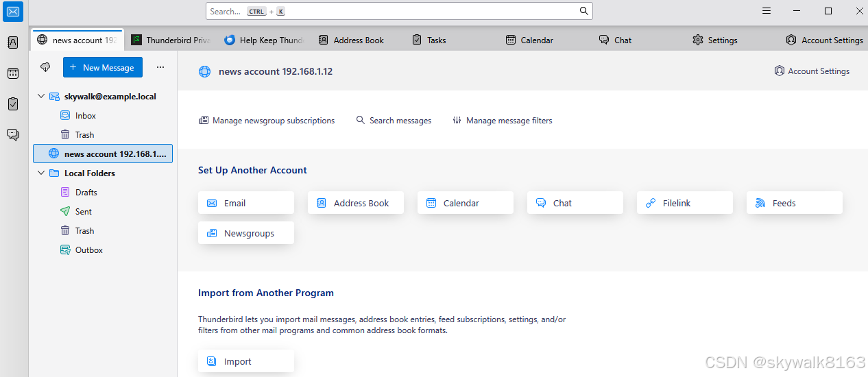Click the globe icon in account header

(204, 71)
